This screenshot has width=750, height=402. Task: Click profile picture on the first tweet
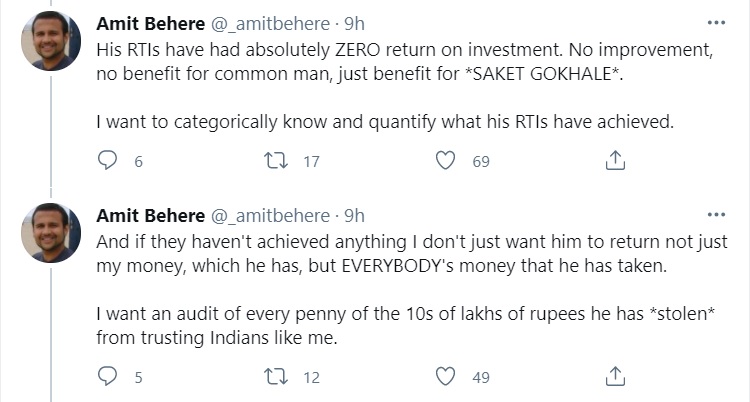[51, 41]
